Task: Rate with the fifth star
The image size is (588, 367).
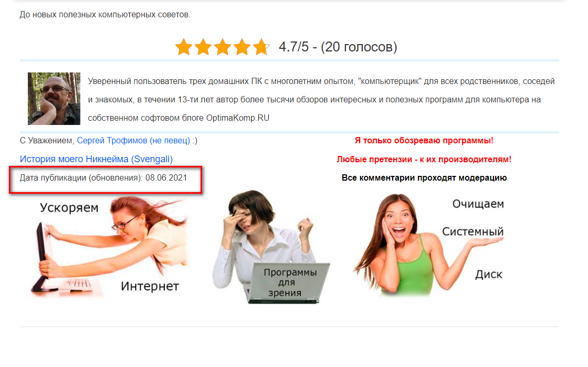Action: (261, 47)
